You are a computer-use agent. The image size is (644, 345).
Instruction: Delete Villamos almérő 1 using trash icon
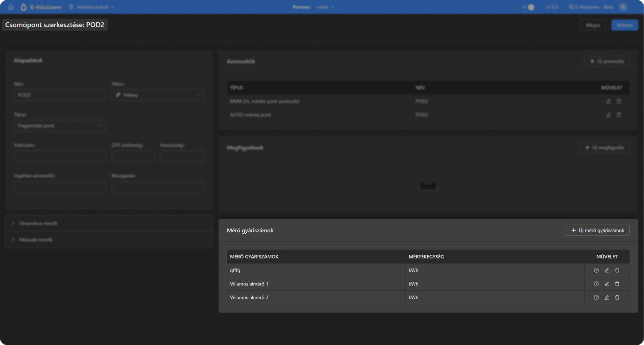coord(617,284)
